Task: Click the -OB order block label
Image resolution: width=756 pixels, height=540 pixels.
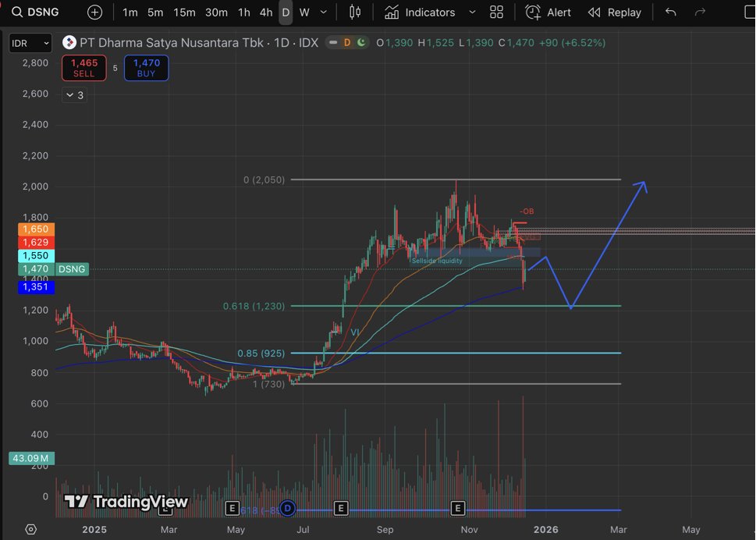Action: [527, 211]
